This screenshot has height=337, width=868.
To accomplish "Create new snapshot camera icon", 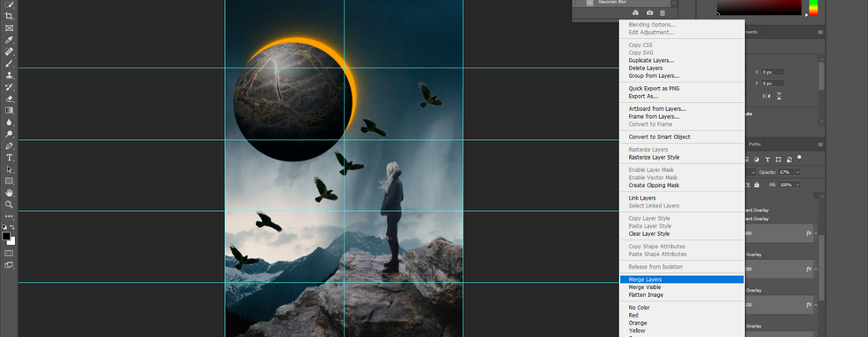I will click(x=649, y=12).
